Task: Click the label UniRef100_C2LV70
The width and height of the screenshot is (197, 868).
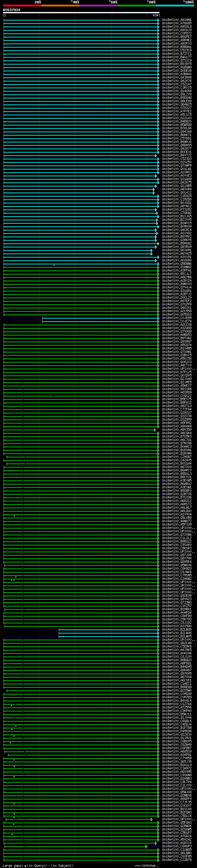Action: point(177,785)
